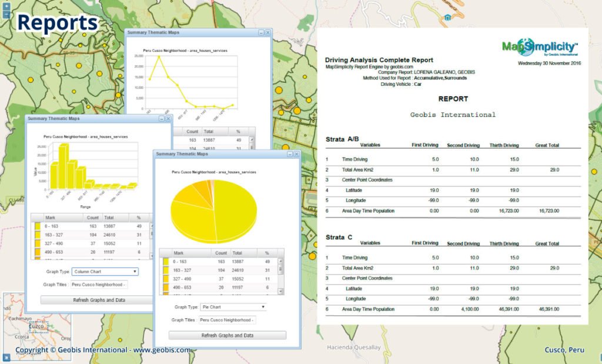Click the Hacienda Quesallay map label

tap(353, 348)
